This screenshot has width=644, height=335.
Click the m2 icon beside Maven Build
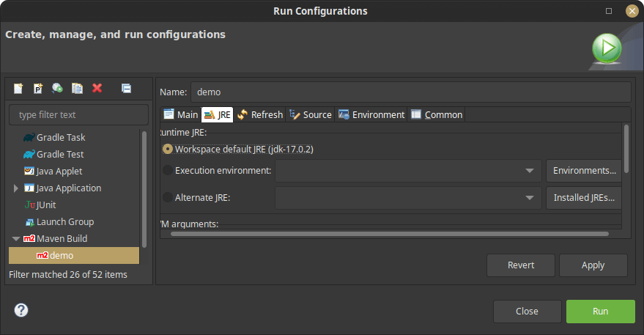point(29,238)
